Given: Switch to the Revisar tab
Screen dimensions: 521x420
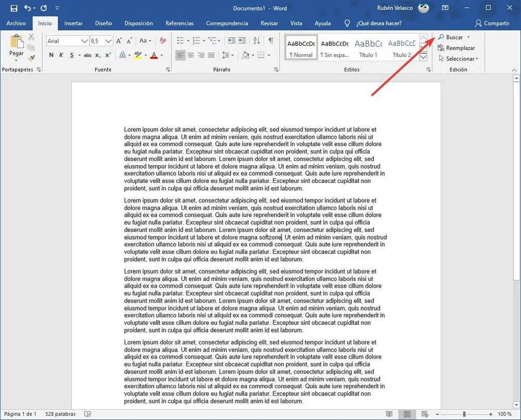Looking at the screenshot, I should point(269,23).
